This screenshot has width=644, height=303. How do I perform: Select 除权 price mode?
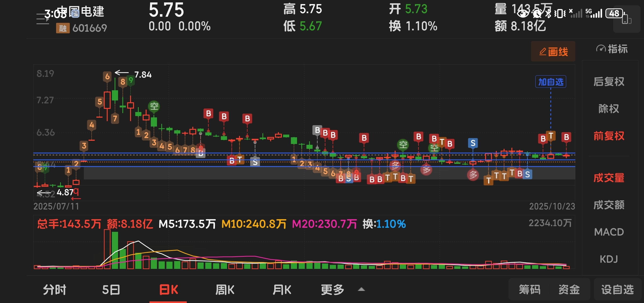(609, 109)
